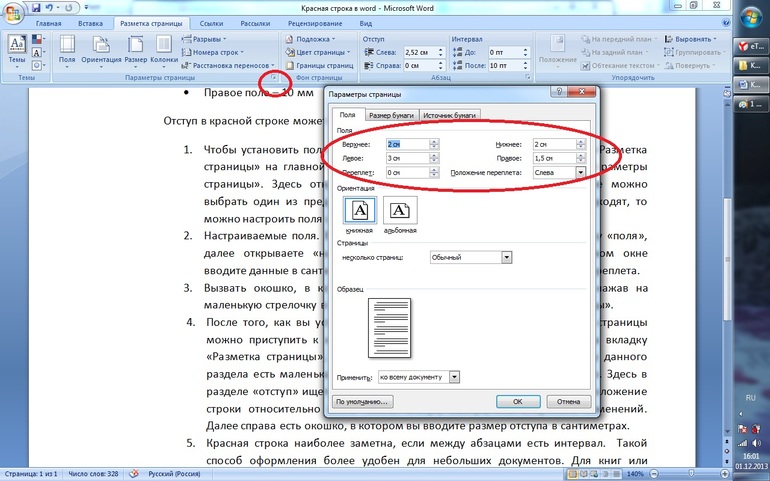Viewport: 770px width, 481px height.
Task: Adjust the Переплет gutter stepper
Action: pyautogui.click(x=434, y=172)
